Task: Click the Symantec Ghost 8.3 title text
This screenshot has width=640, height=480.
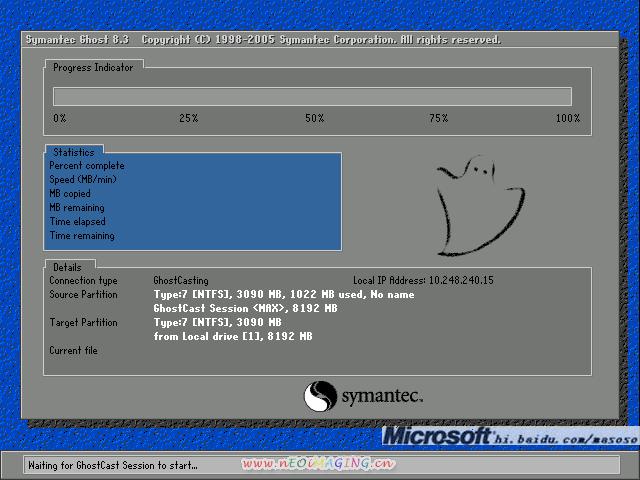Action: pyautogui.click(x=77, y=40)
